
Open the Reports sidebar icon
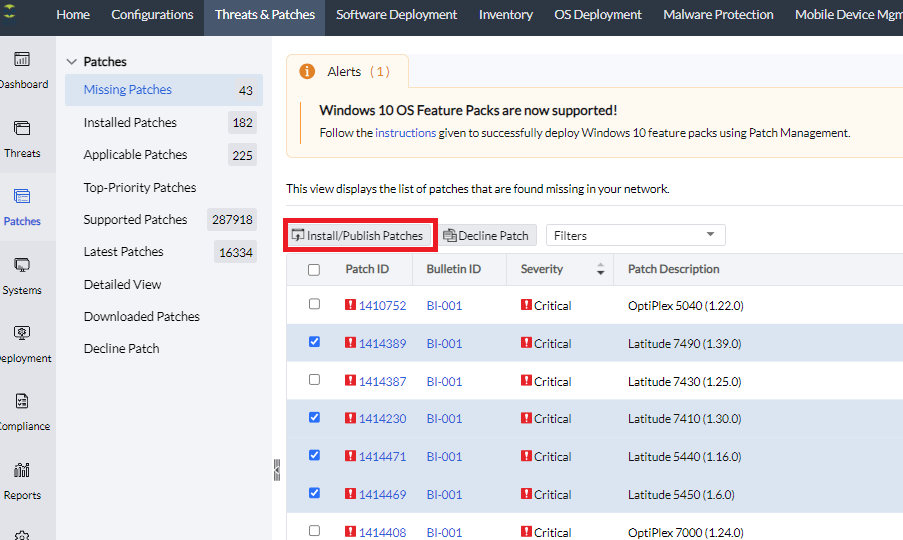tap(22, 471)
